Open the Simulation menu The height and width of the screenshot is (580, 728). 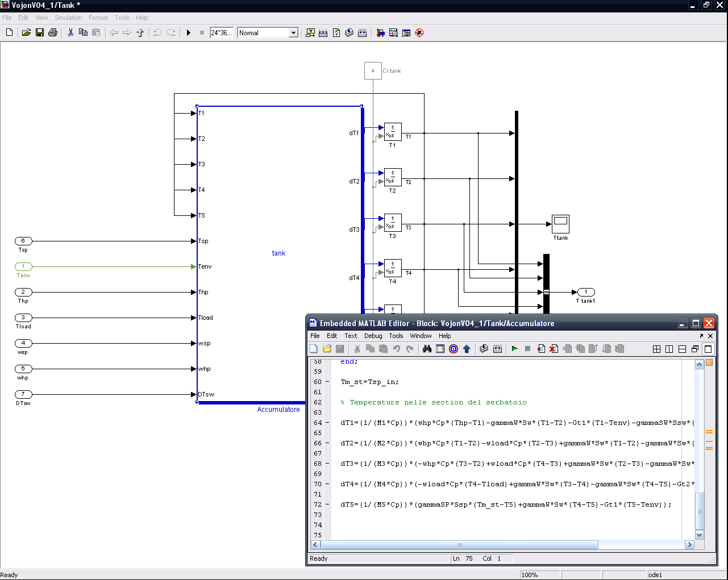(x=68, y=18)
